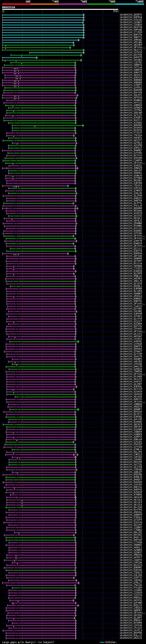
Task: Open hit UniRef100_Q9SR70
Action: point(131,15)
